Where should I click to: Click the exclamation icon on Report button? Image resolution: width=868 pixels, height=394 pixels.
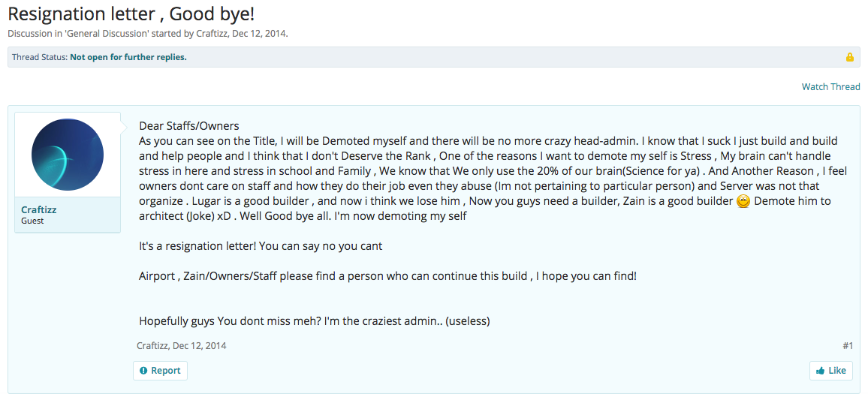coord(143,371)
